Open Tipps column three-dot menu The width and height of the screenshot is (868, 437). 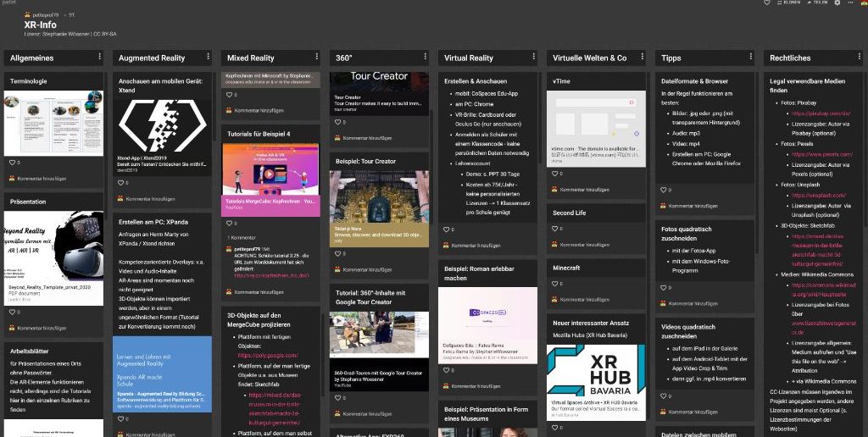(x=751, y=57)
